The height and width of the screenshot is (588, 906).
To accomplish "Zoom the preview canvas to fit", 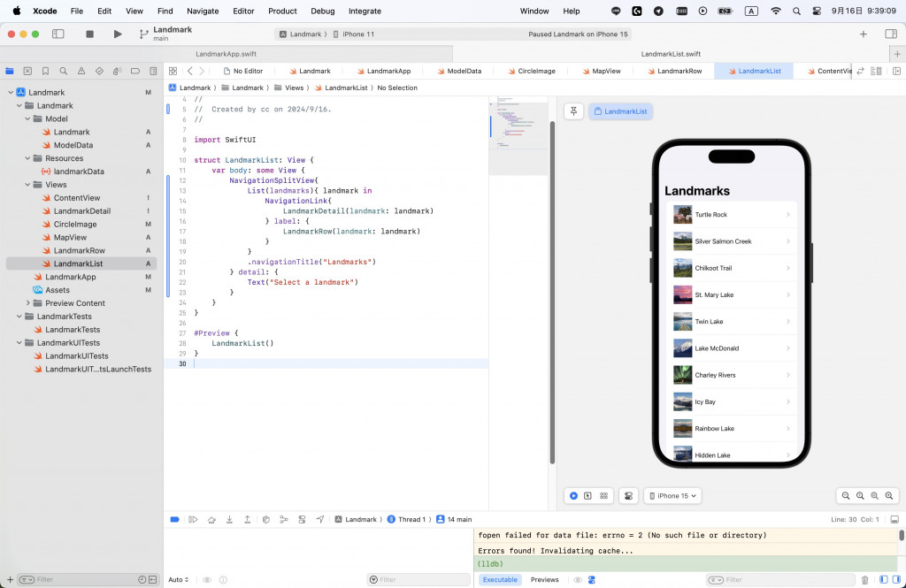I will click(x=875, y=495).
